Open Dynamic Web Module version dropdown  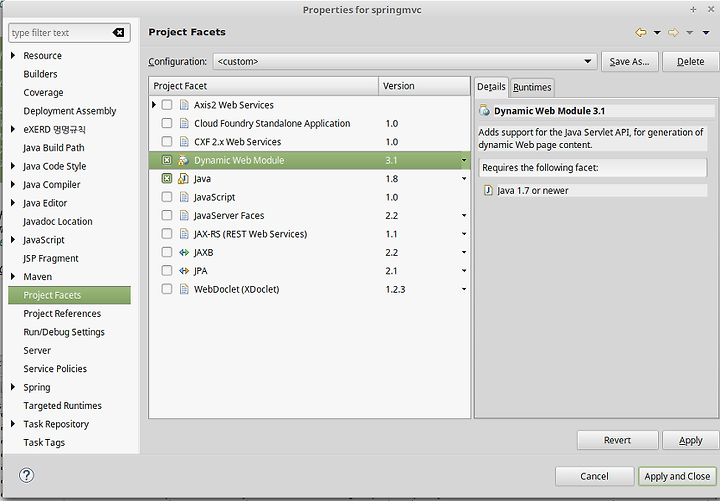coord(464,160)
